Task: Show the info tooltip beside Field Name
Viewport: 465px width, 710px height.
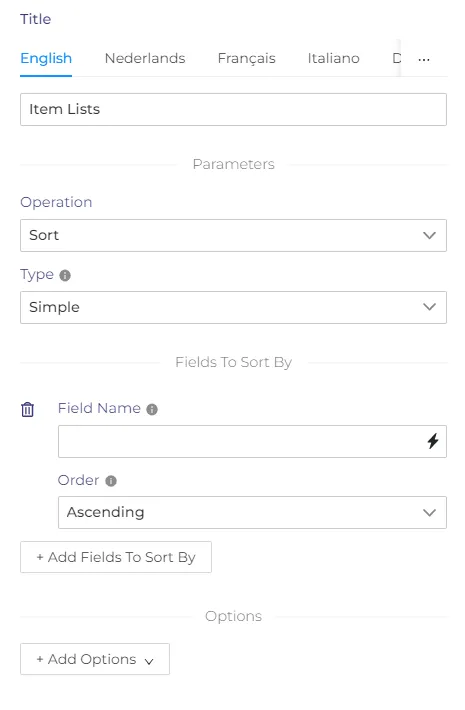Action: click(152, 409)
